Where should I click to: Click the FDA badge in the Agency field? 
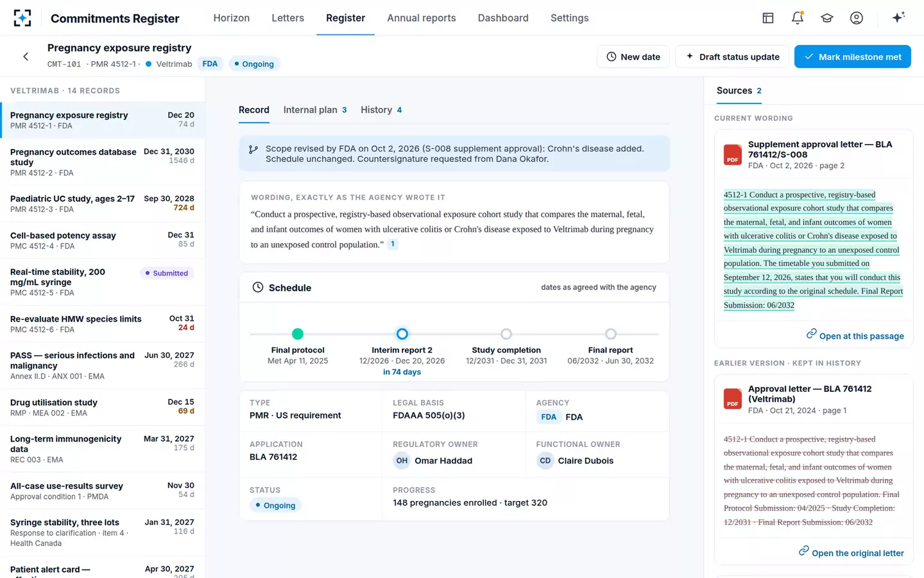[x=549, y=417]
